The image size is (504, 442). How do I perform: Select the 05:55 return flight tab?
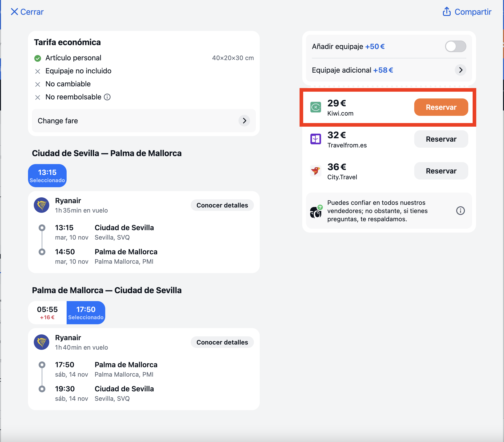[x=47, y=313]
